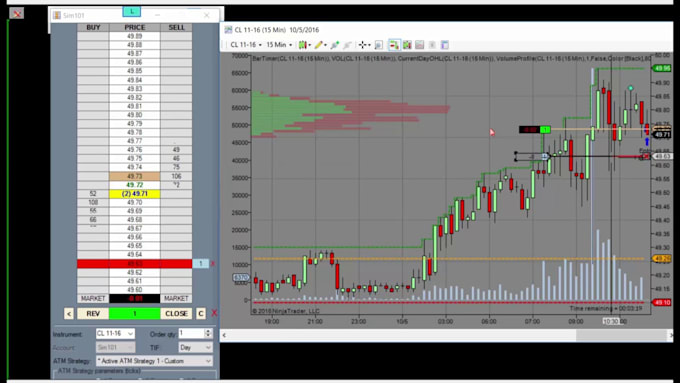The width and height of the screenshot is (680, 383).
Task: Select the yellow pencil drawing tools icon
Action: pos(319,45)
